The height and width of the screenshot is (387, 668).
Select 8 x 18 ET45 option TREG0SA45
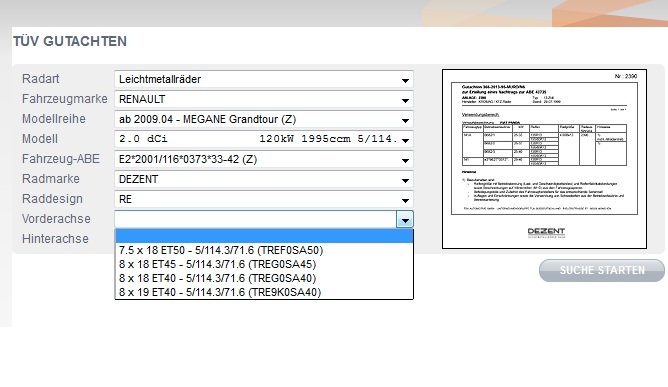click(x=264, y=264)
